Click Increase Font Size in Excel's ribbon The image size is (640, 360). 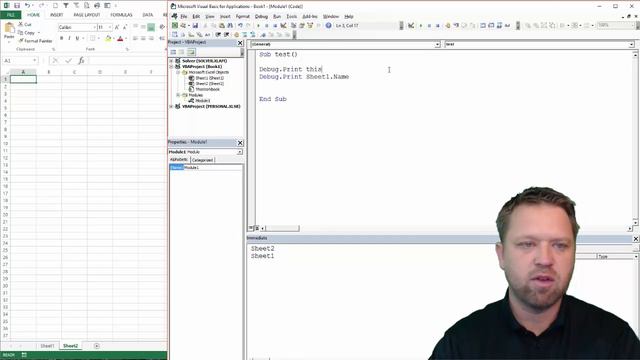(x=117, y=27)
